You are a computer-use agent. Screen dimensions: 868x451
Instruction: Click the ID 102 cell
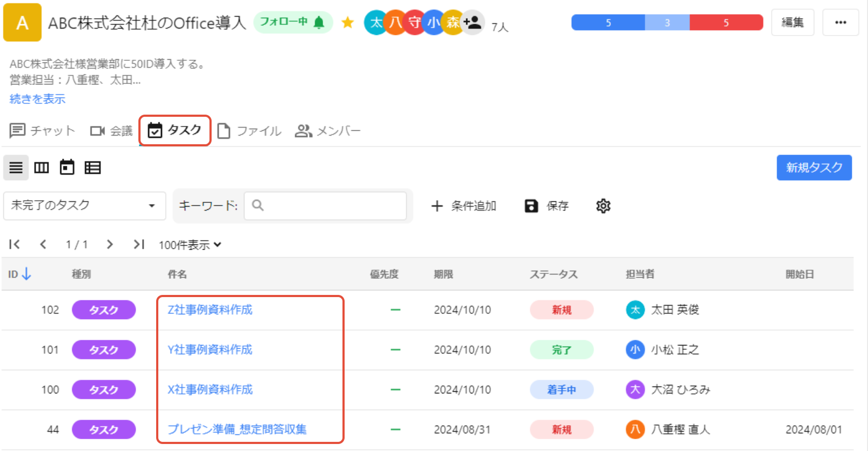pos(50,310)
